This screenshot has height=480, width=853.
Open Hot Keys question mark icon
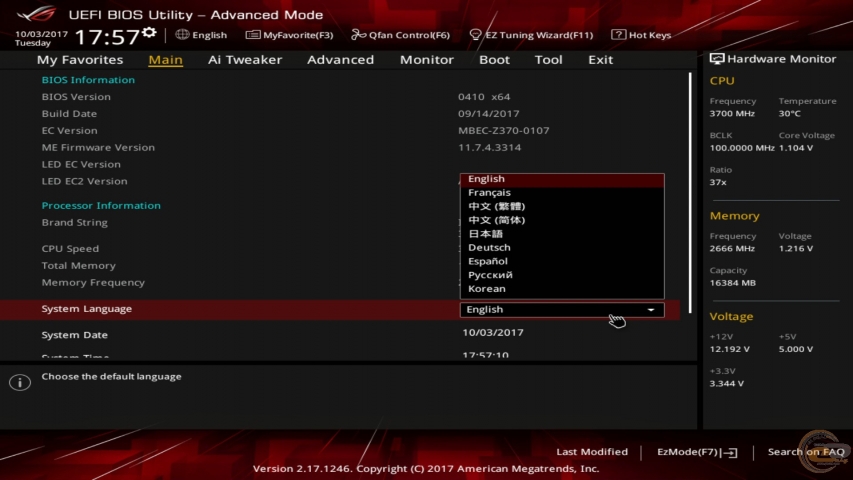point(618,34)
